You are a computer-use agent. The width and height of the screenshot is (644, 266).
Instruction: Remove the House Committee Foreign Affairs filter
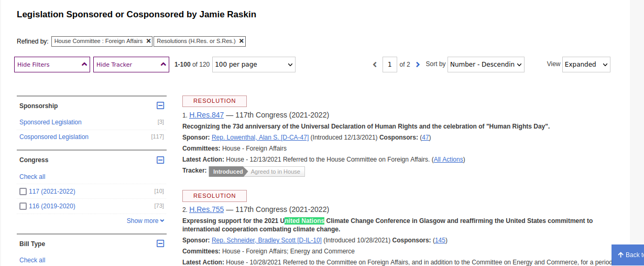pos(148,41)
